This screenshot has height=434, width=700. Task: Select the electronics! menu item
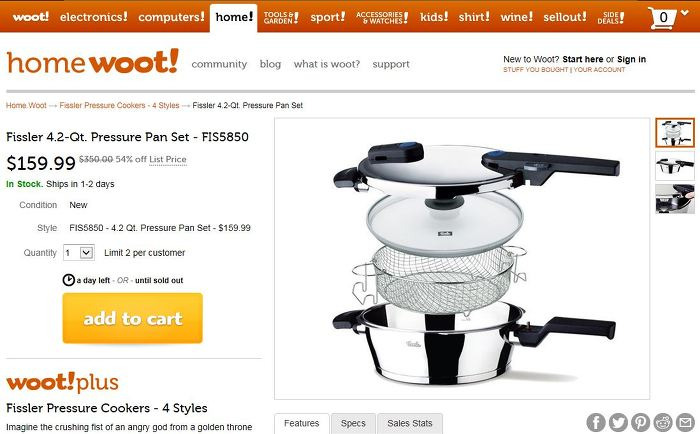93,17
